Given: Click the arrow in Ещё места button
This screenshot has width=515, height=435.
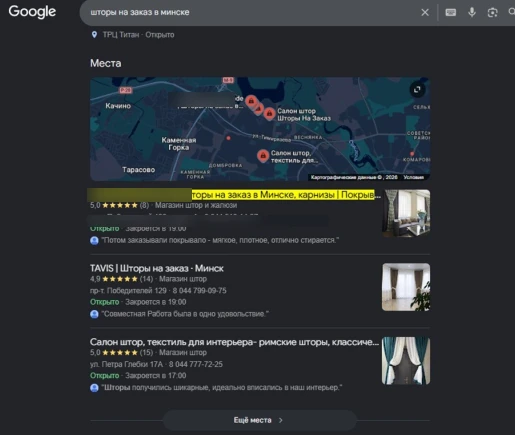Looking at the screenshot, I should pos(281,420).
